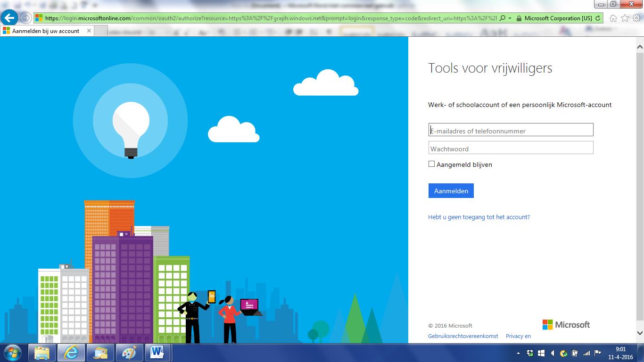
Task: Open the 'Privacy en' link
Action: pyautogui.click(x=518, y=336)
